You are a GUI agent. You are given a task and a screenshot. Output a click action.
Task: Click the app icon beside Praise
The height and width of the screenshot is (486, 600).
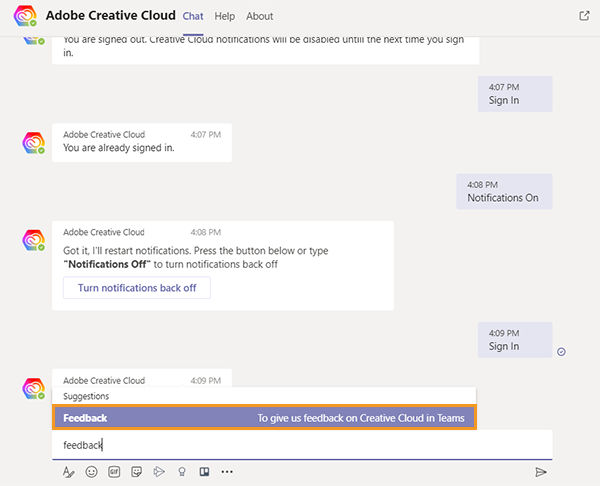[x=204, y=471]
